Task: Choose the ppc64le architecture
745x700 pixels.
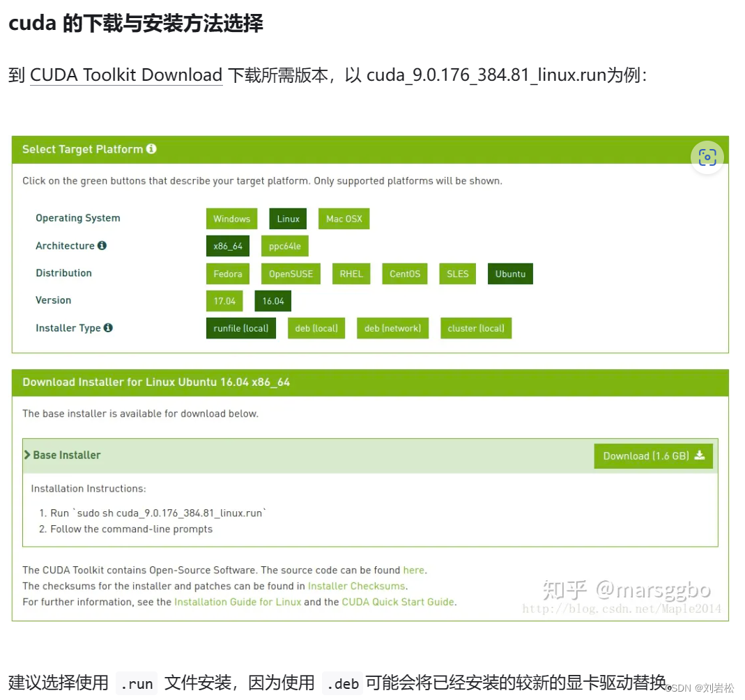Action: 284,245
